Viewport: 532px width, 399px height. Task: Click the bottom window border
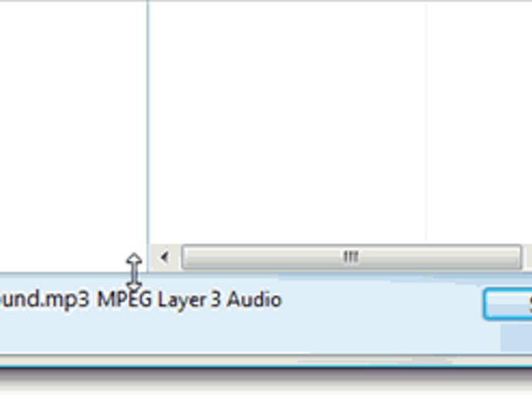click(266, 368)
